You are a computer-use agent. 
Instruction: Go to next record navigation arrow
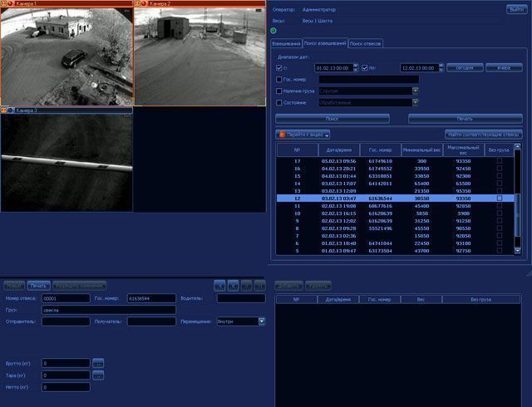pyautogui.click(x=247, y=286)
